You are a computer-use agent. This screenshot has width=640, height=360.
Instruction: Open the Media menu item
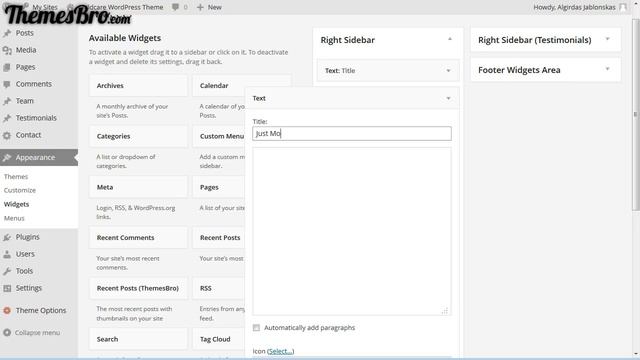click(26, 50)
